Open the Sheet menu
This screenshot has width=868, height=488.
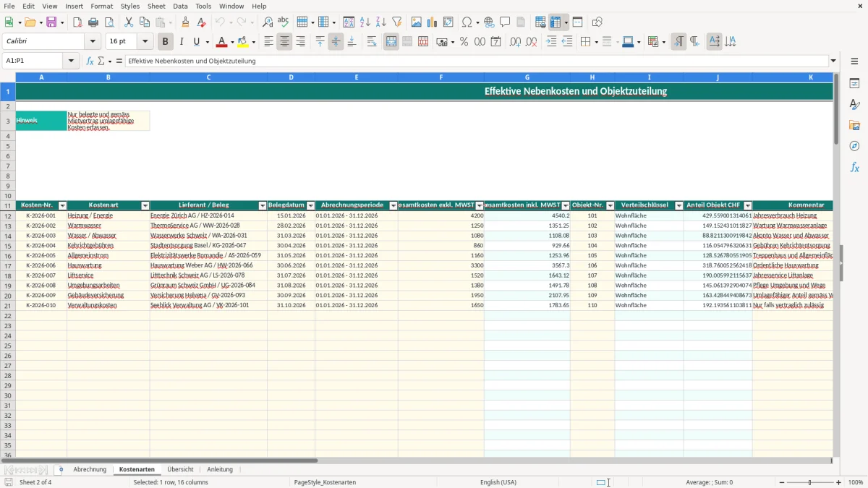(x=156, y=6)
